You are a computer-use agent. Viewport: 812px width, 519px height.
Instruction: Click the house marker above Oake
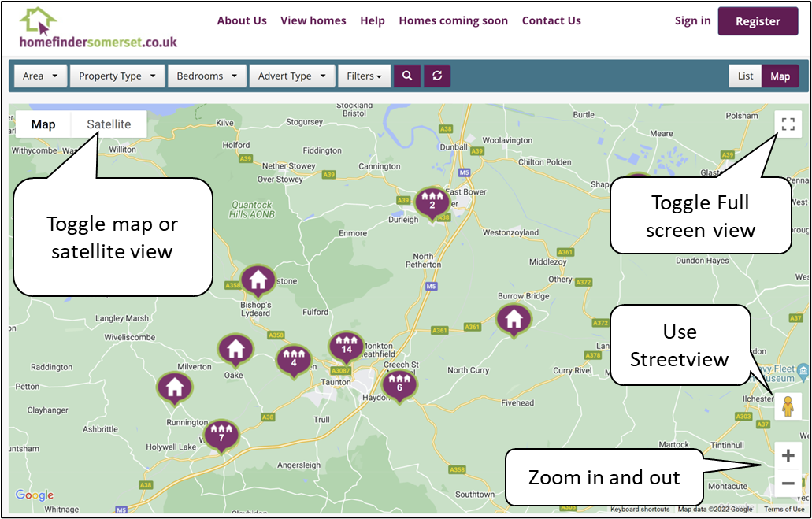point(235,349)
